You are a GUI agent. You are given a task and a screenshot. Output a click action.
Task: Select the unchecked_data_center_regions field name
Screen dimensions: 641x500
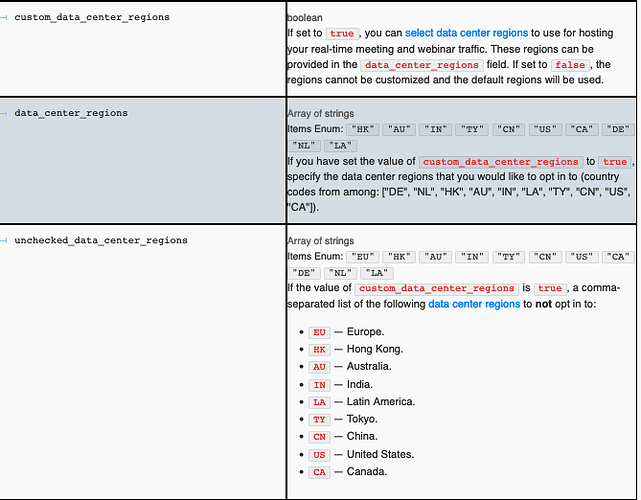click(101, 240)
